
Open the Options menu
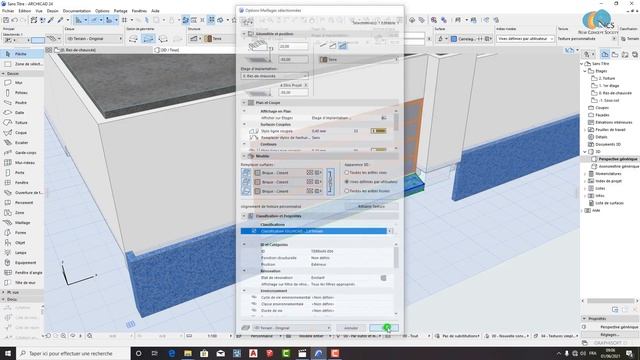pyautogui.click(x=102, y=11)
